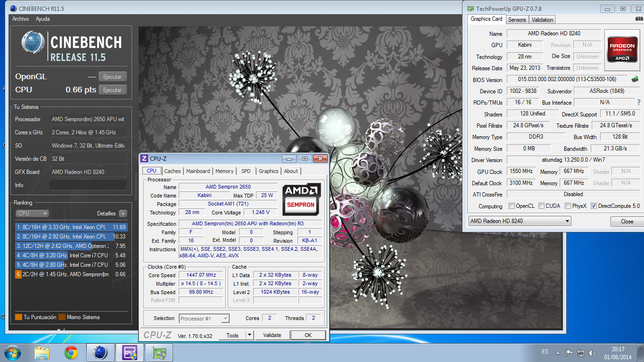The height and width of the screenshot is (362, 644).
Task: Toggle the PhysX checkbox
Action: pos(568,206)
